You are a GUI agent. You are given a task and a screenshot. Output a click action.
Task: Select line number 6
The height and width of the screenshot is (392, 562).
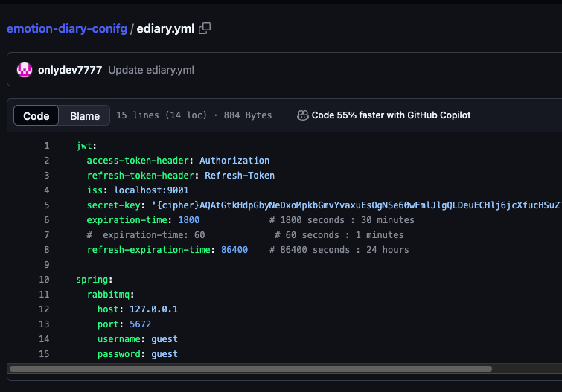[47, 220]
